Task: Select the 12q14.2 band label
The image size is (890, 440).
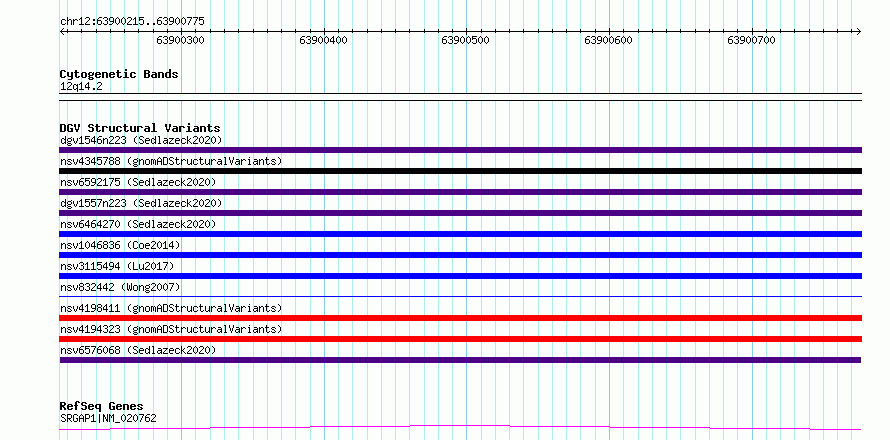Action: (81, 87)
